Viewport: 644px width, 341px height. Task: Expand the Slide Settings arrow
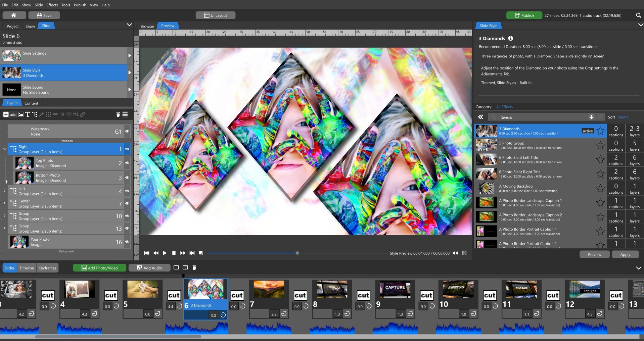pos(129,56)
